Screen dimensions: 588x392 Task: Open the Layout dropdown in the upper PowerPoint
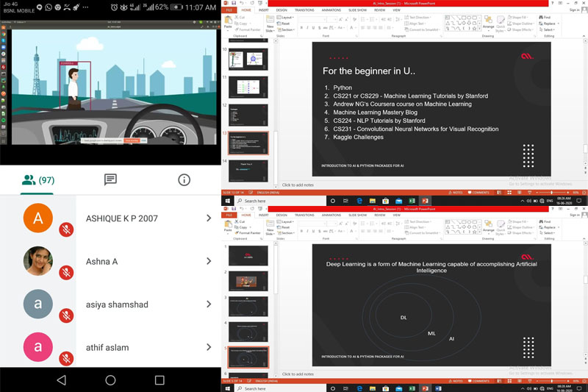[x=287, y=17]
